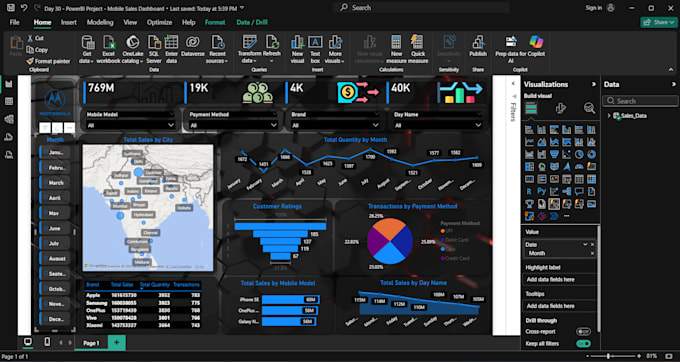Open OneLake catalog
Screen dimensions: 680x362
tap(132, 49)
